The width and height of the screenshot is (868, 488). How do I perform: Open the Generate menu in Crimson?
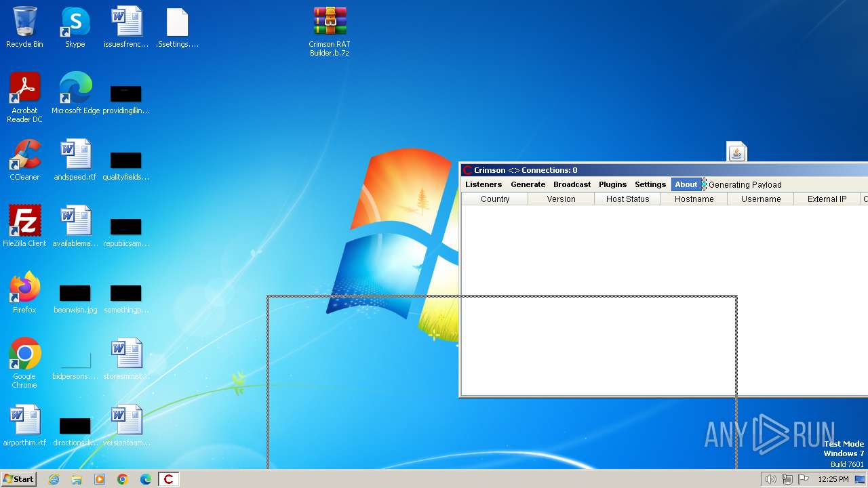[528, 184]
